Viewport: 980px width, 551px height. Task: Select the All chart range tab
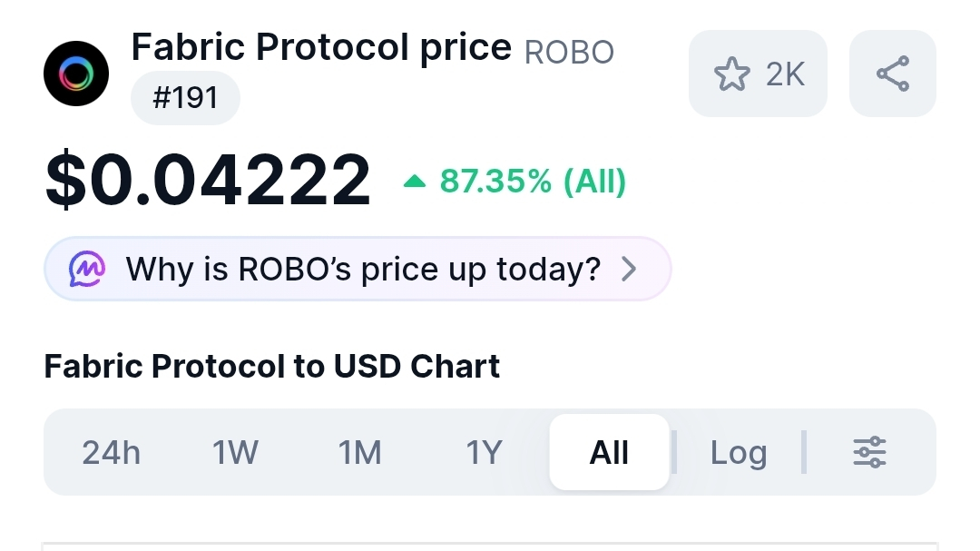(x=609, y=452)
